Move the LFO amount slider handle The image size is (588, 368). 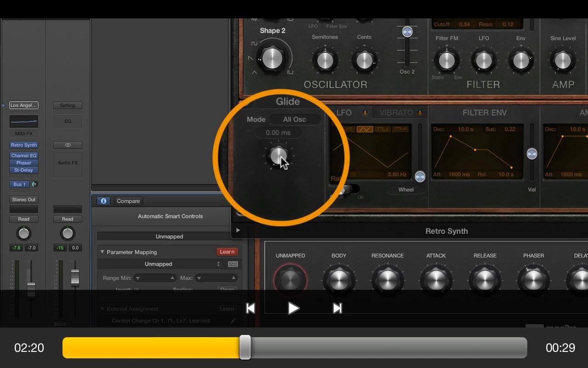(420, 176)
